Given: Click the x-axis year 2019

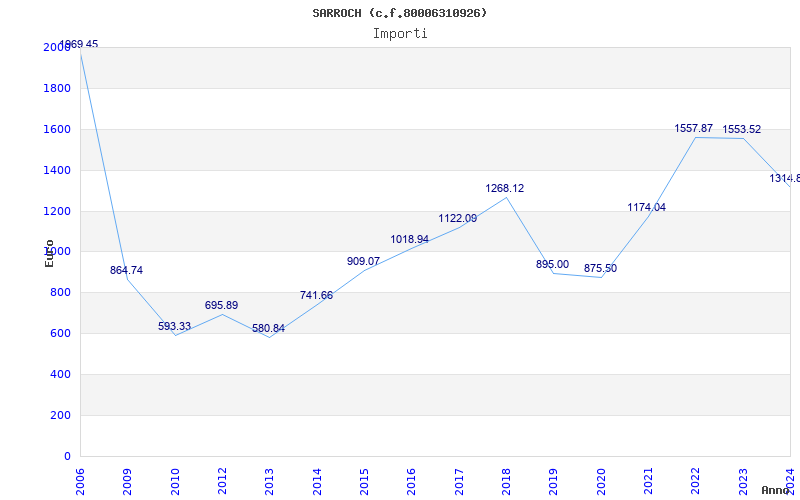Looking at the screenshot, I should coord(553,481).
